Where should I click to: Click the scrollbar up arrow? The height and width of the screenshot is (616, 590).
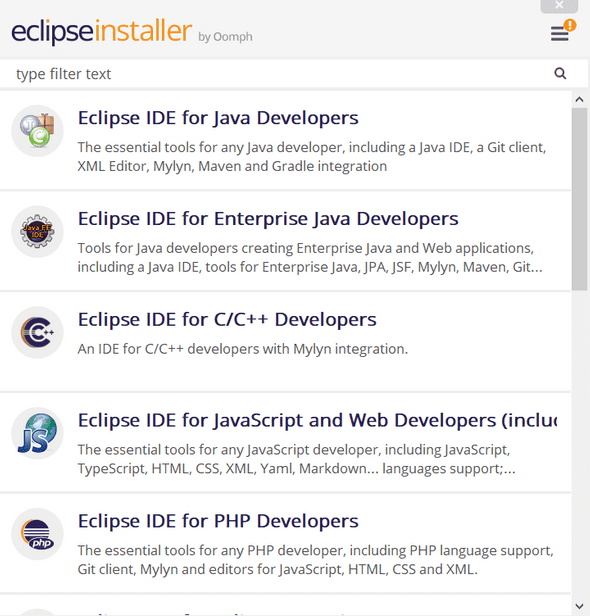(x=579, y=99)
